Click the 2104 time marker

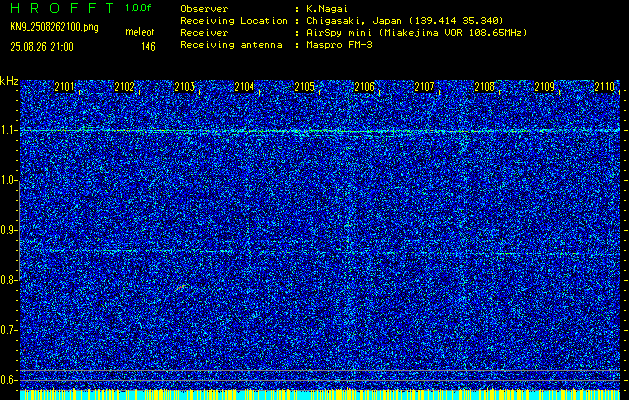click(x=244, y=87)
